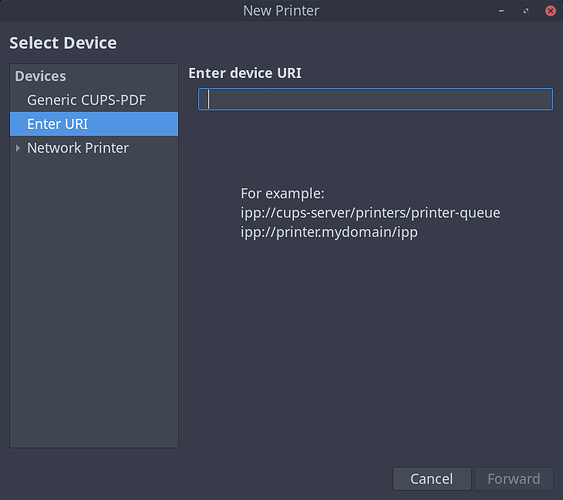Click the Select Device heading
Viewport: 563px width, 500px height.
coord(63,43)
